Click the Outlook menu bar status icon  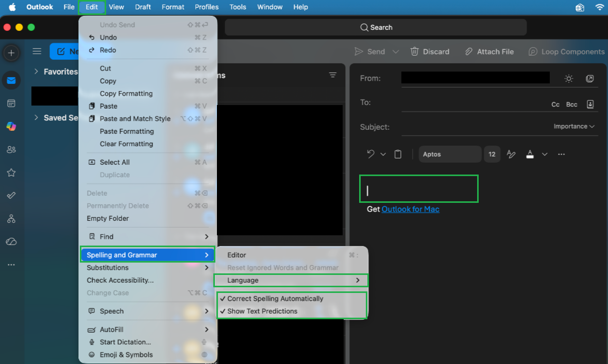coord(580,7)
